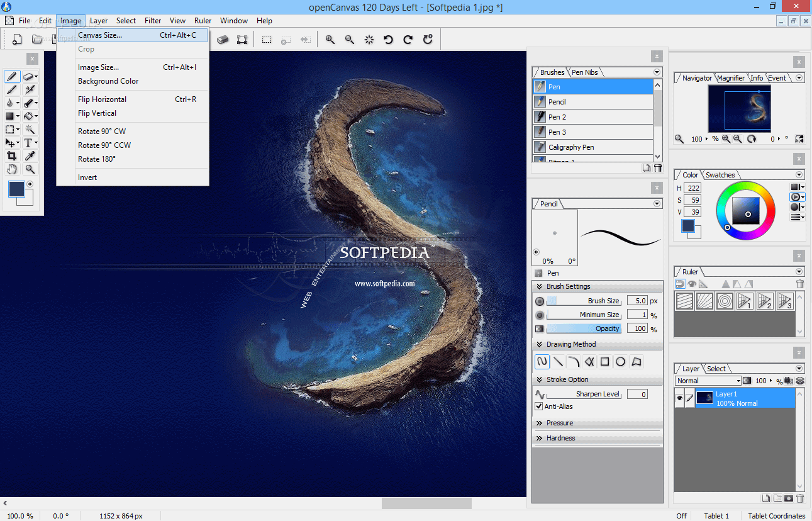812x521 pixels.
Task: Select the Hand pan tool
Action: (x=11, y=169)
